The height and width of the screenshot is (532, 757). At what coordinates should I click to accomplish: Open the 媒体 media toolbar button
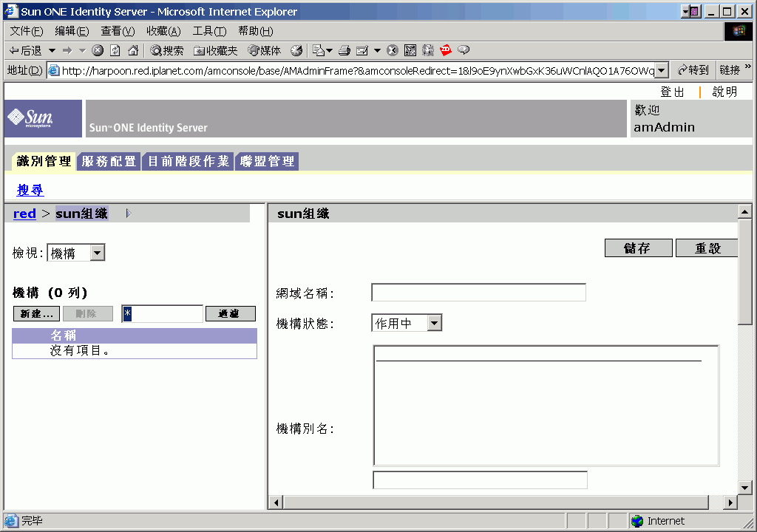264,50
